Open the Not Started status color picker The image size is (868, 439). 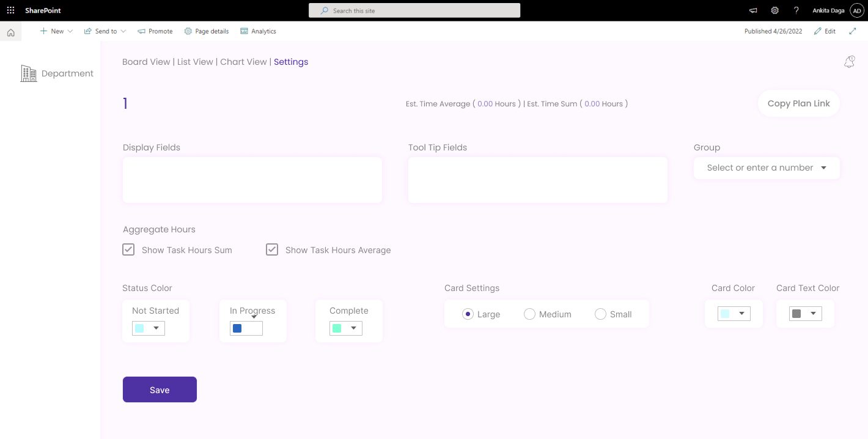[x=149, y=328]
